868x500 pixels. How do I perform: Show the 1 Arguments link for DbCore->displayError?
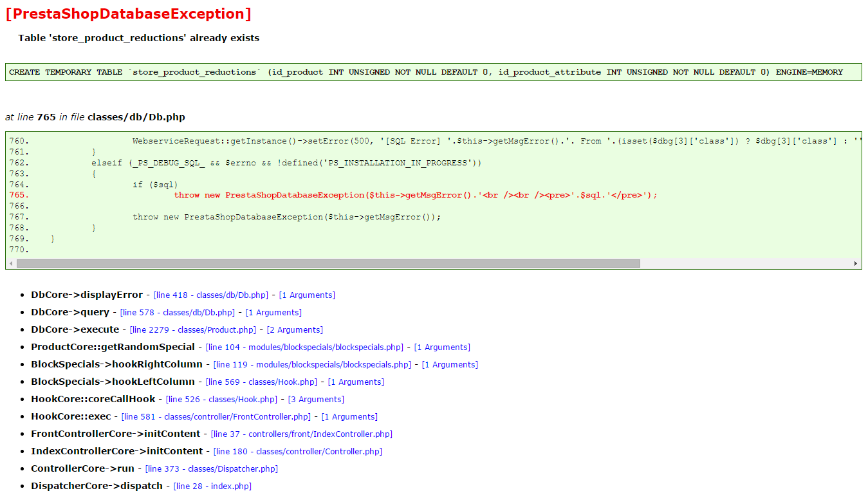(x=307, y=295)
